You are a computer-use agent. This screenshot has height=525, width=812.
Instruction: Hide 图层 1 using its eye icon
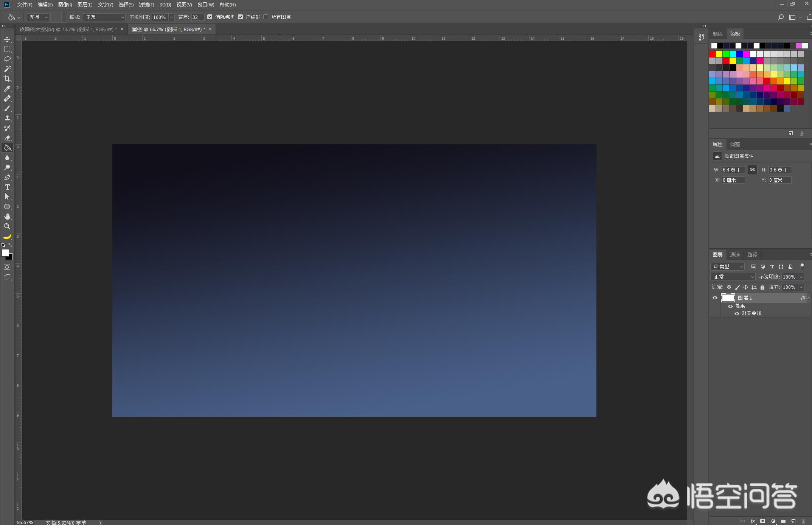[715, 298]
